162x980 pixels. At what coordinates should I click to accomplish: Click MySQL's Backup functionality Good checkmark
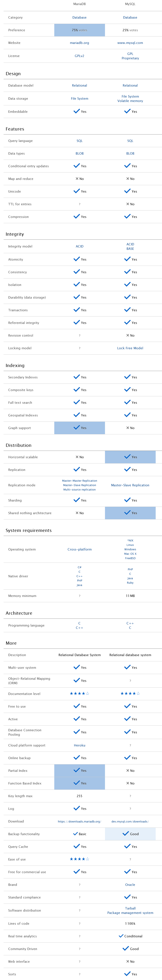(x=125, y=833)
